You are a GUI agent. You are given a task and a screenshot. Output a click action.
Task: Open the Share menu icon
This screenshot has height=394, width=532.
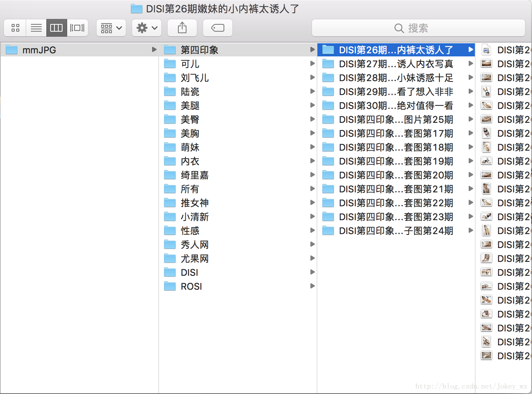[x=182, y=27]
